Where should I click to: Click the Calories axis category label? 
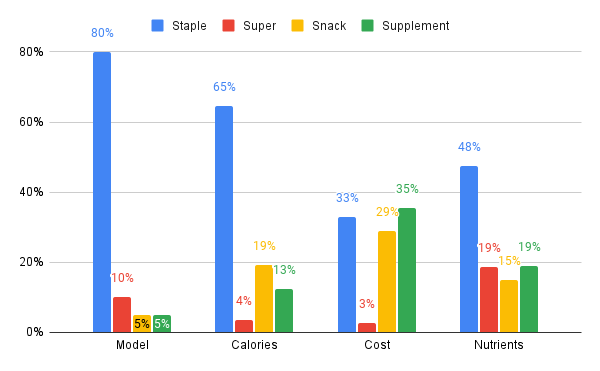tap(254, 345)
